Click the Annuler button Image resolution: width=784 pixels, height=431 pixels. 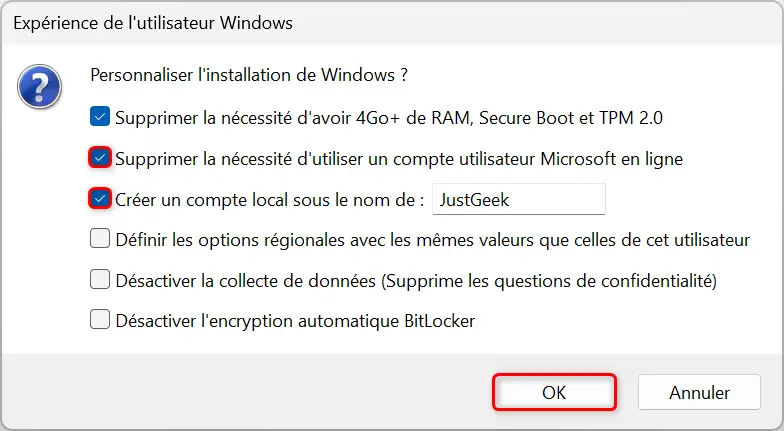pos(699,392)
